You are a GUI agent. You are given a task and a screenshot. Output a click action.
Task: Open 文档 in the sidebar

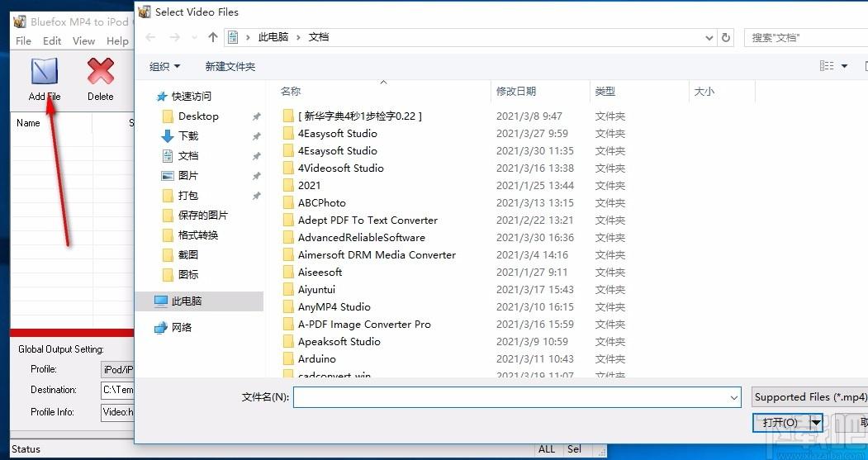point(188,156)
